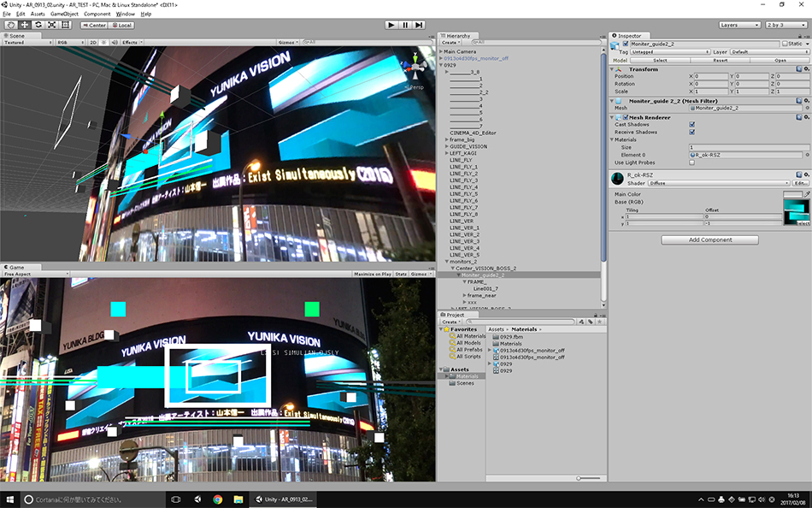Select the Hand tool in the toolbar
This screenshot has width=812, height=508.
pos(10,25)
